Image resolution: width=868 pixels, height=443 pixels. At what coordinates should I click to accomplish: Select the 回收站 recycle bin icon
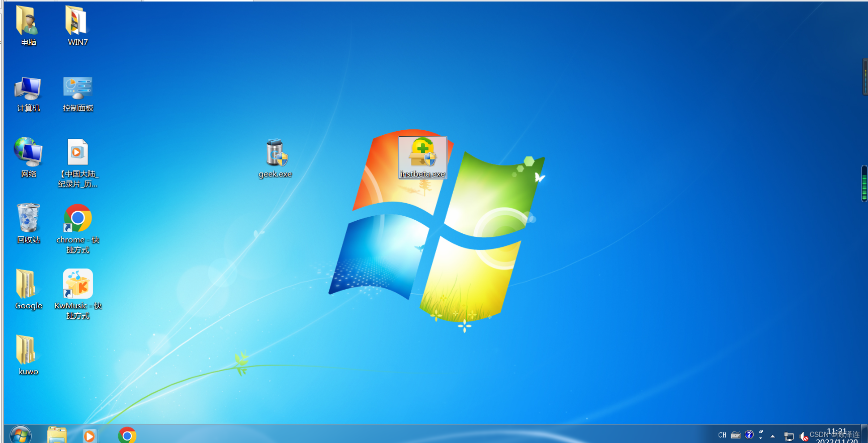click(28, 218)
